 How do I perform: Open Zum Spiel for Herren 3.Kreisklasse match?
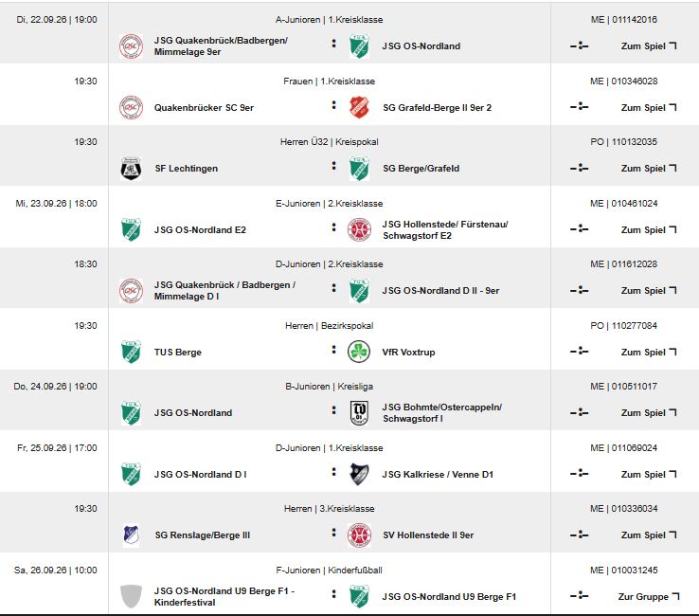pyautogui.click(x=649, y=535)
